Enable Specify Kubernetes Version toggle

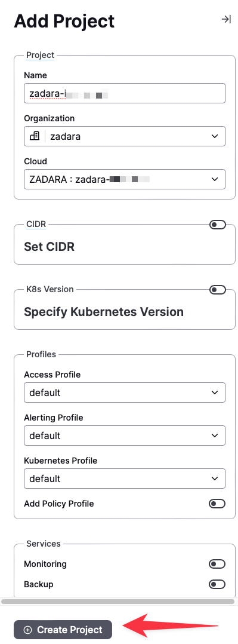point(218,290)
